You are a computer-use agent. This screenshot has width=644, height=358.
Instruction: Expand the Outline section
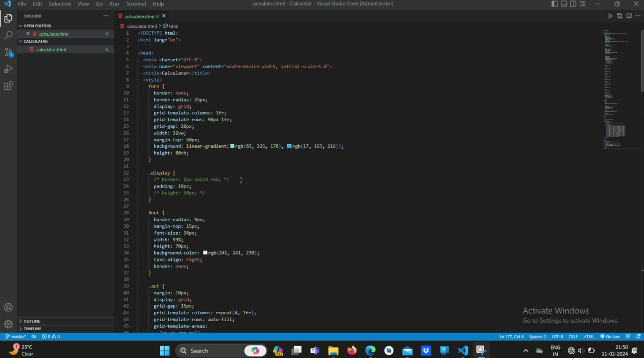point(32,321)
